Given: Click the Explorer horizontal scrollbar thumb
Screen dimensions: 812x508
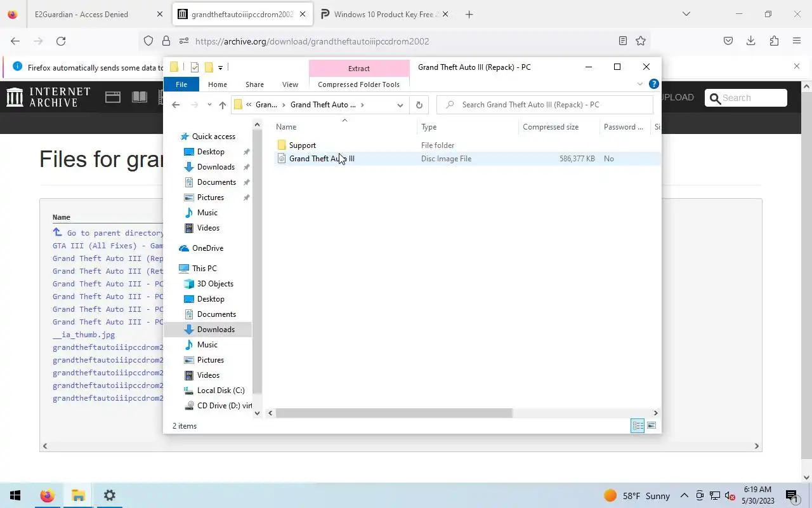Looking at the screenshot, I should 394,413.
